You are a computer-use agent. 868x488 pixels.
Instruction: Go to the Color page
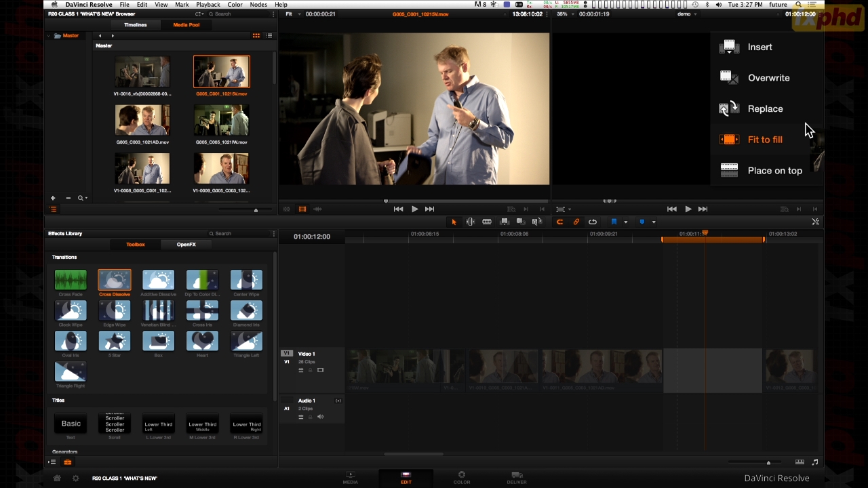coord(461,478)
